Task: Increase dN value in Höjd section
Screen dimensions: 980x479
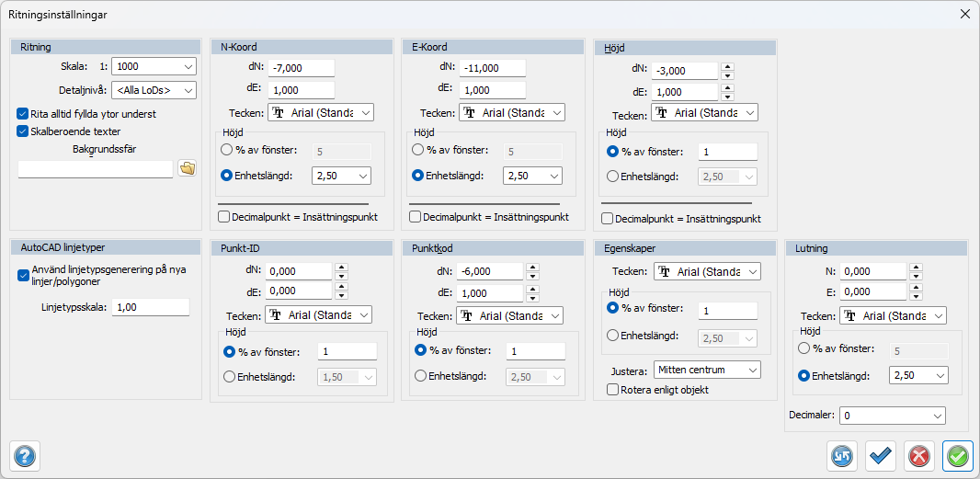Action: click(x=727, y=66)
